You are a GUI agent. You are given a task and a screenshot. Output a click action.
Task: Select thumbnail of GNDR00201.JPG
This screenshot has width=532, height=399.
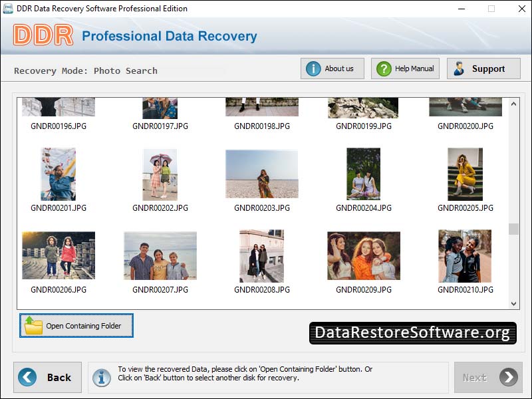(x=59, y=174)
